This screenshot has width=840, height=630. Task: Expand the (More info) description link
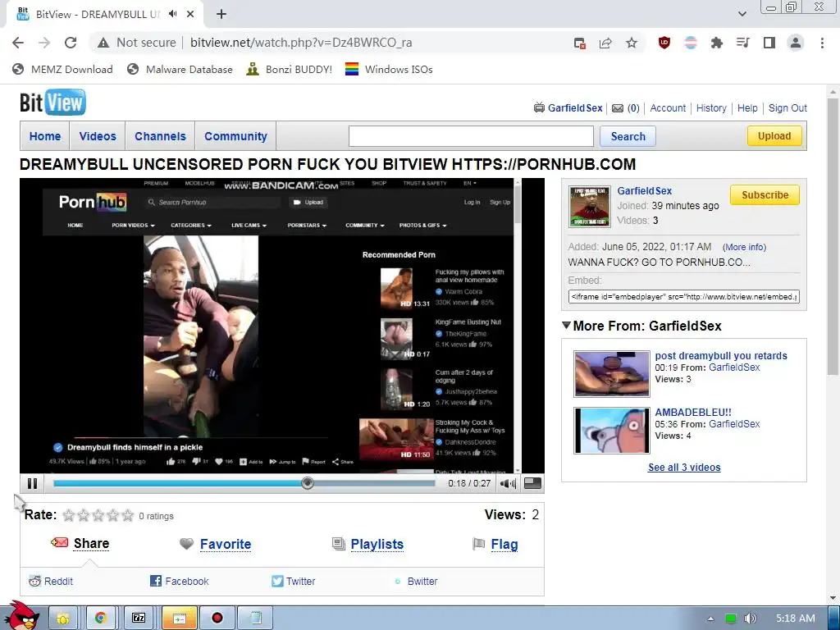click(x=744, y=247)
